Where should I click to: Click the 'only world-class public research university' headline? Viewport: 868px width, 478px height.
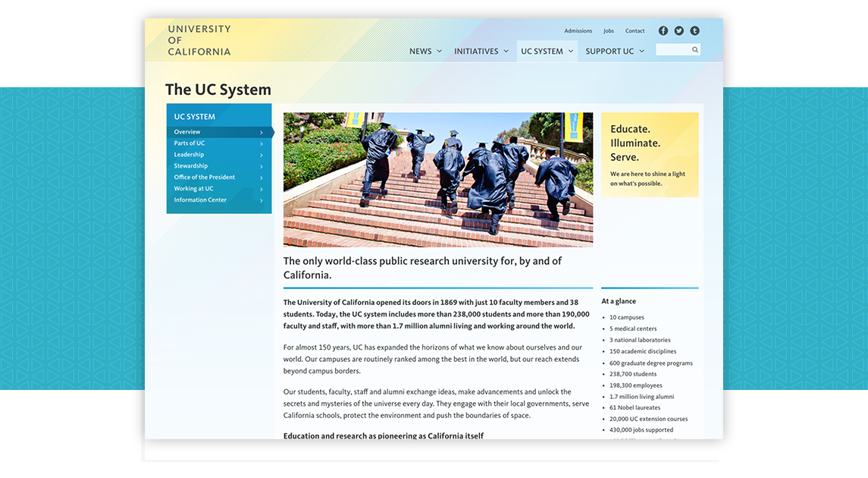(x=422, y=268)
